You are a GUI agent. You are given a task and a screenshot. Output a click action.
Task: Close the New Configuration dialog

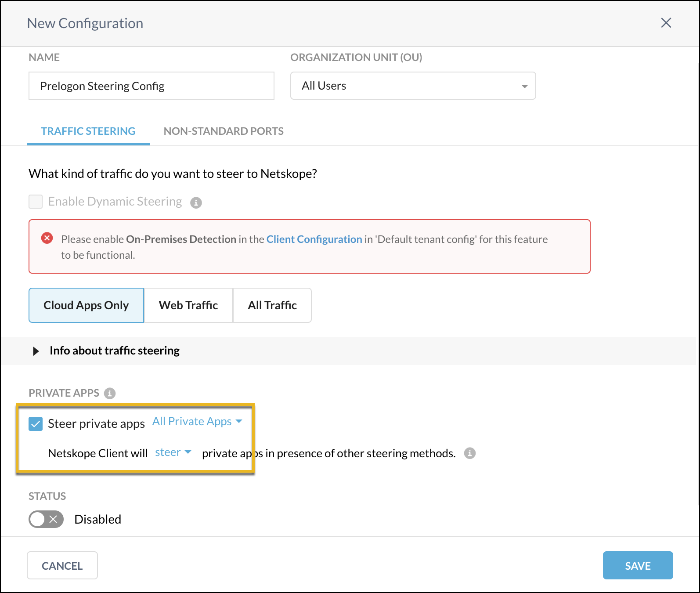(x=666, y=23)
